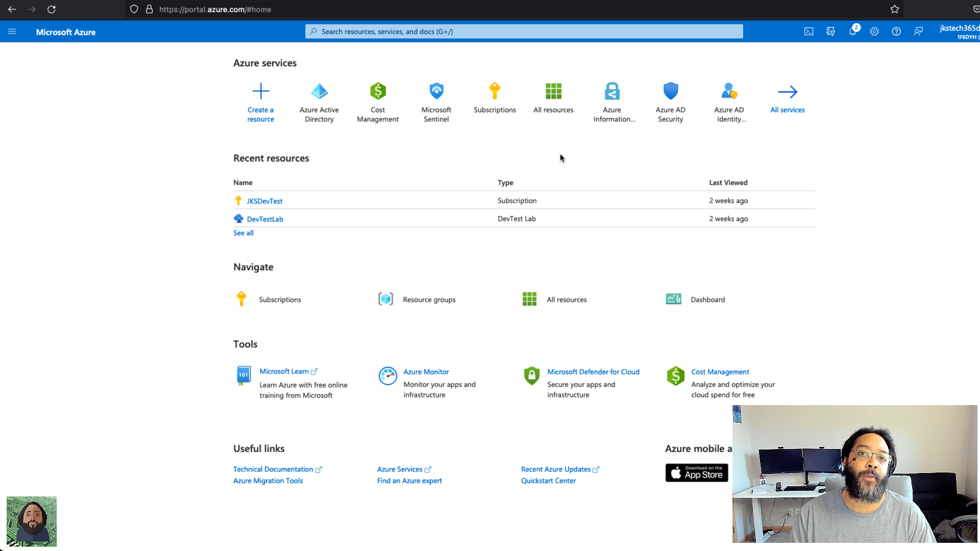Click the browser reload button
Viewport: 980px width, 551px height.
[x=51, y=9]
